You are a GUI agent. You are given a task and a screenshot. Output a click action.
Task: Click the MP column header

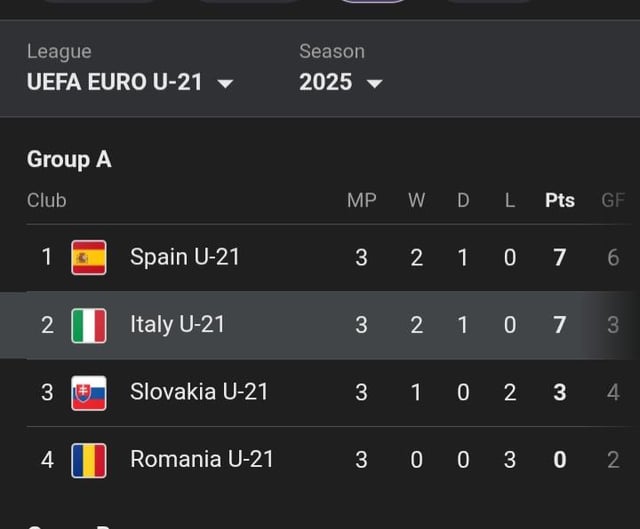point(362,200)
